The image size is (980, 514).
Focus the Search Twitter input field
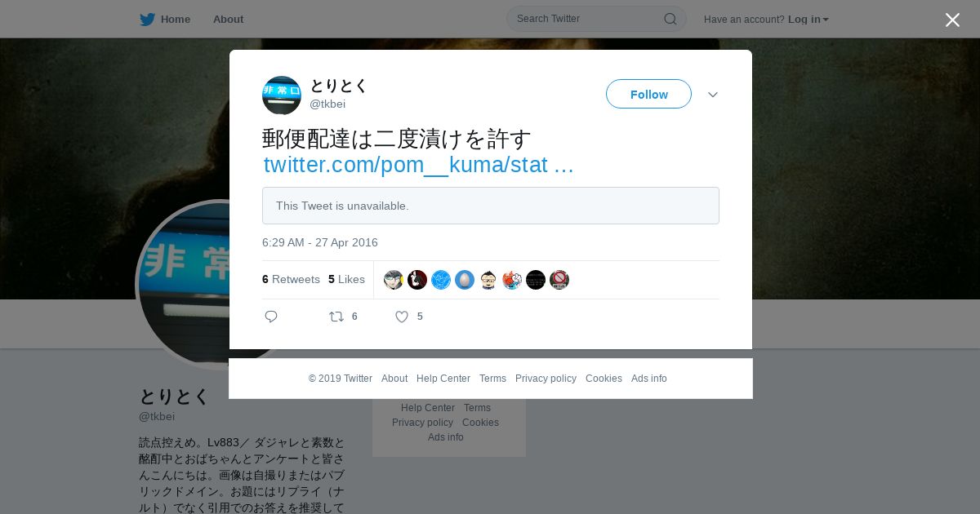(x=588, y=19)
